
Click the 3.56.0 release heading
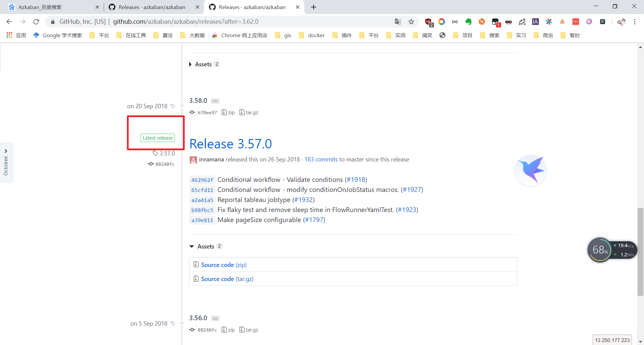click(x=198, y=318)
